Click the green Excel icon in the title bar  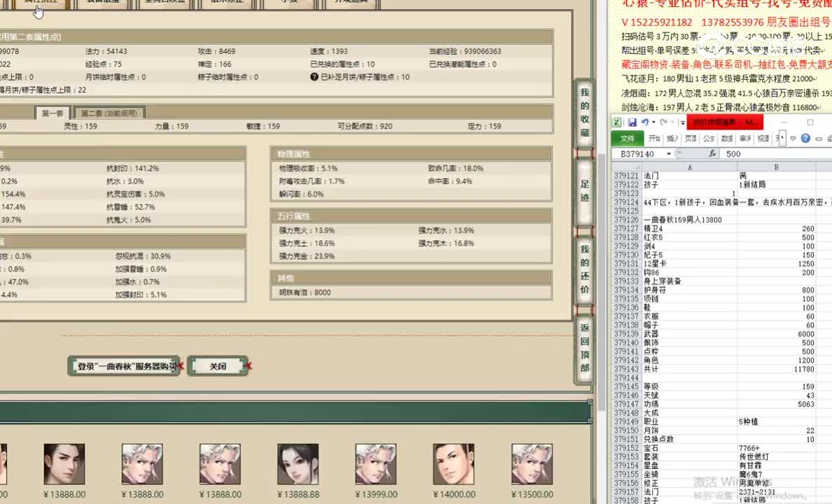(618, 122)
